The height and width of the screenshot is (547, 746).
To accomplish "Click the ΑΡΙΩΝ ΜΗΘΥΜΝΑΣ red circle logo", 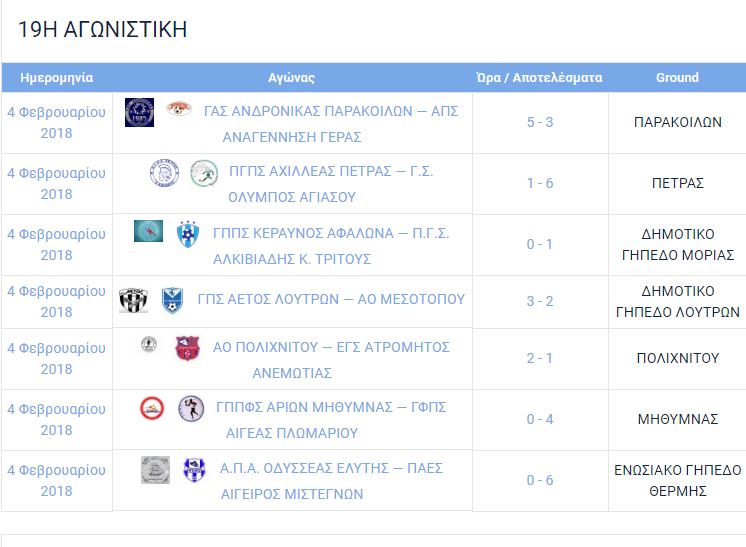I will point(152,408).
